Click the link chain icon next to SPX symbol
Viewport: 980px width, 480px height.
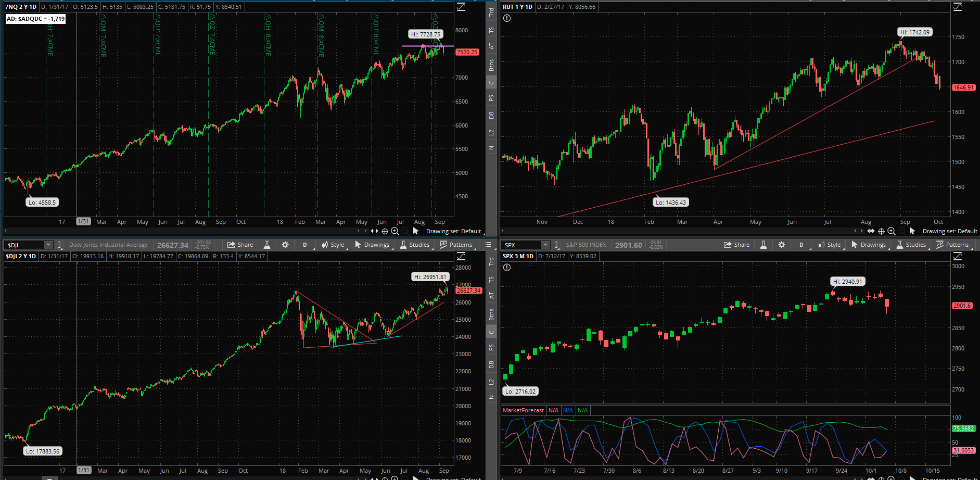(x=556, y=245)
